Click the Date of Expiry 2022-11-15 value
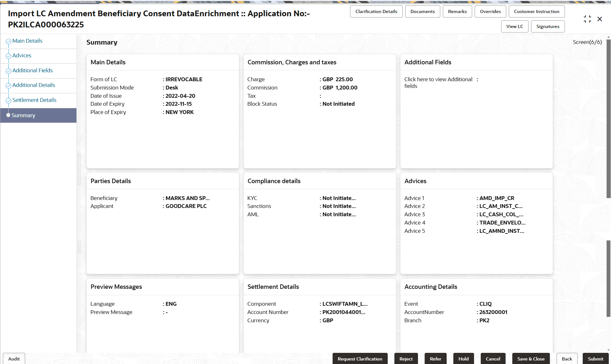Image resolution: width=611 pixels, height=364 pixels. tap(178, 104)
